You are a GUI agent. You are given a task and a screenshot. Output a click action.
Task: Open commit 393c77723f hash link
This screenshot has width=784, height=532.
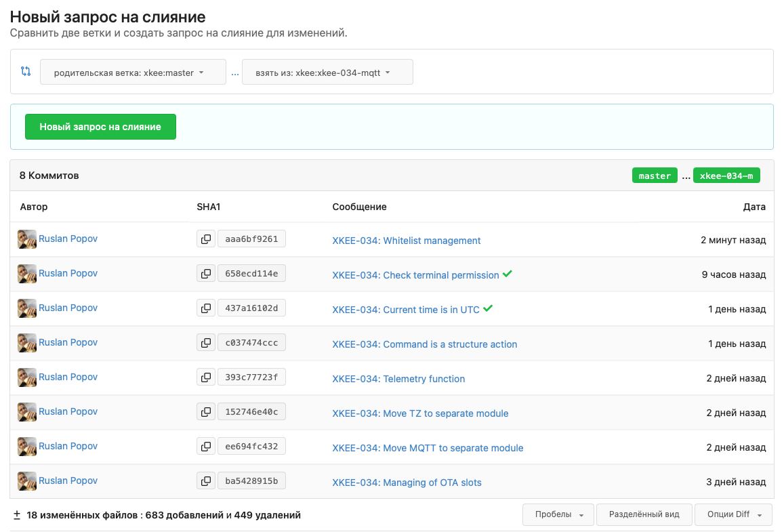(251, 377)
